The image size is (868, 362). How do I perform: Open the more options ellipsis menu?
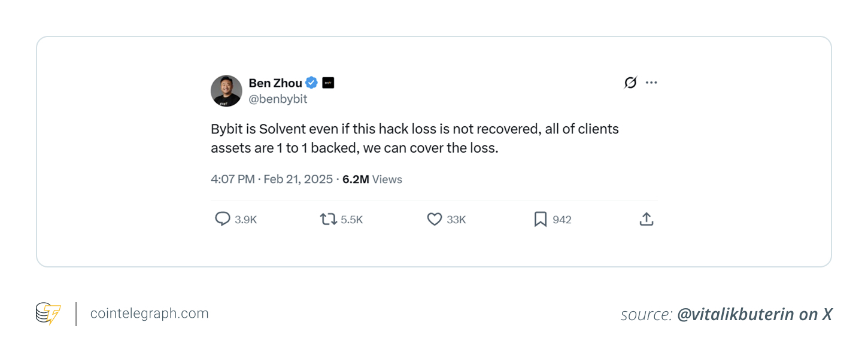(x=651, y=83)
